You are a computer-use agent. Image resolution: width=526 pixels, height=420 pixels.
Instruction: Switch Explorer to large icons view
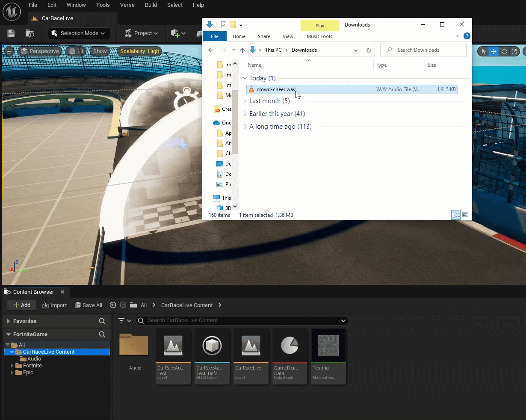coord(465,215)
